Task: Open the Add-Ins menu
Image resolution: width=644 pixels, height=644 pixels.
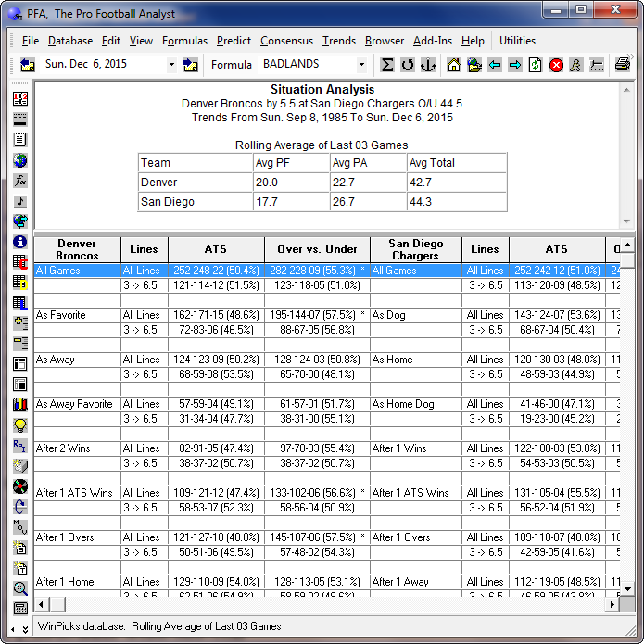Action: [433, 41]
